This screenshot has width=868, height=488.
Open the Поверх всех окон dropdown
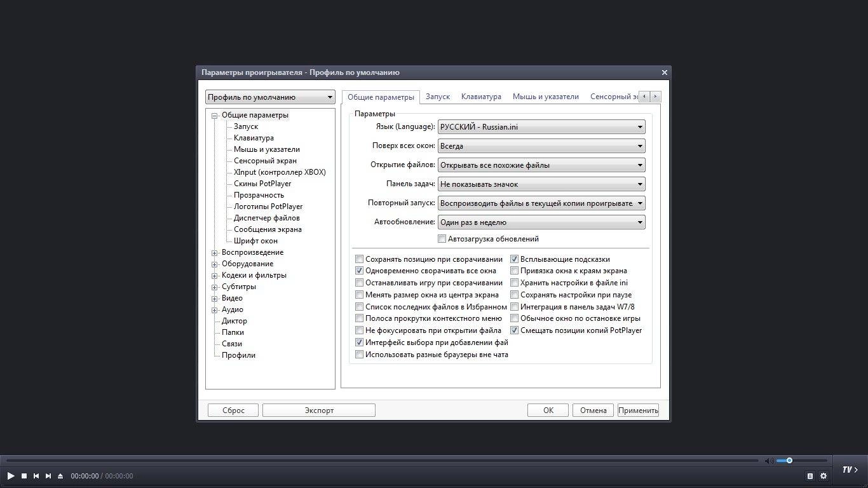541,146
